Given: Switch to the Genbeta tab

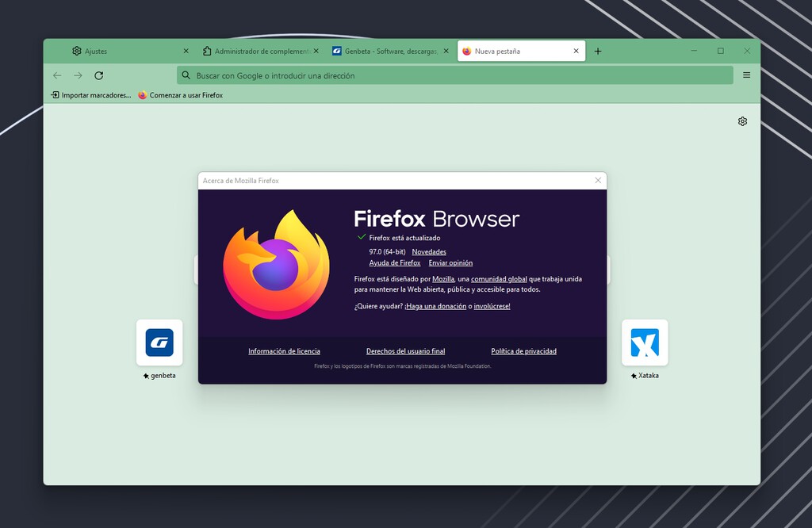Looking at the screenshot, I should [385, 52].
